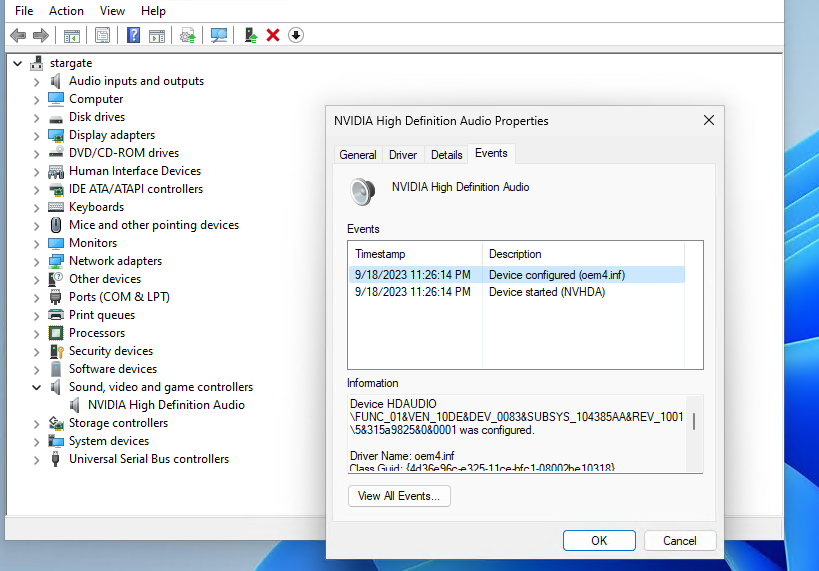Toggle the action pane toolbar icon
The height and width of the screenshot is (571, 819).
click(x=157, y=36)
